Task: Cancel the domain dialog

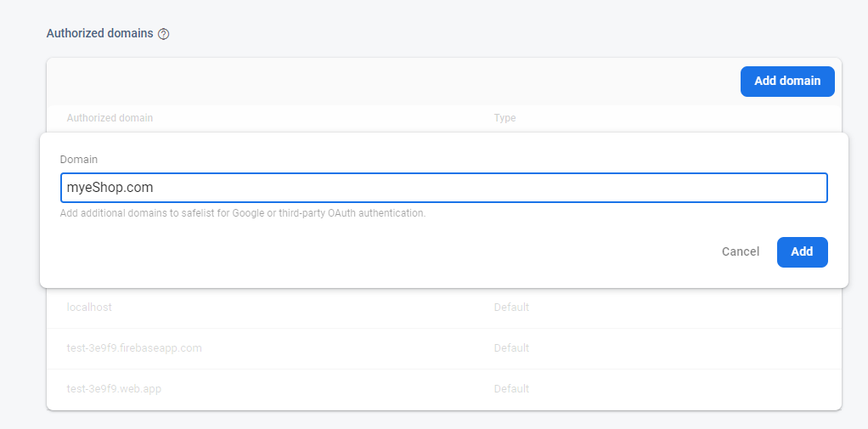Action: pyautogui.click(x=740, y=251)
